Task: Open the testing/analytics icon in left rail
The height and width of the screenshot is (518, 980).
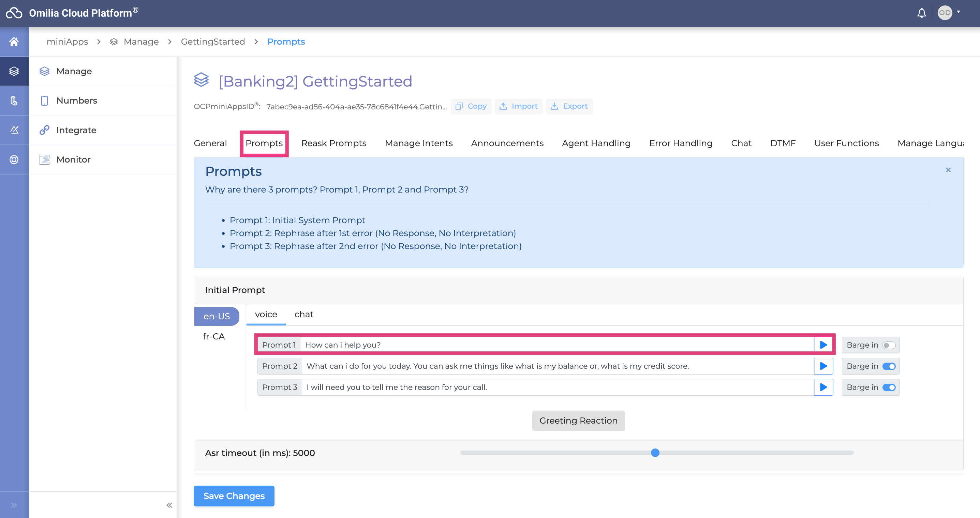Action: coord(14,130)
